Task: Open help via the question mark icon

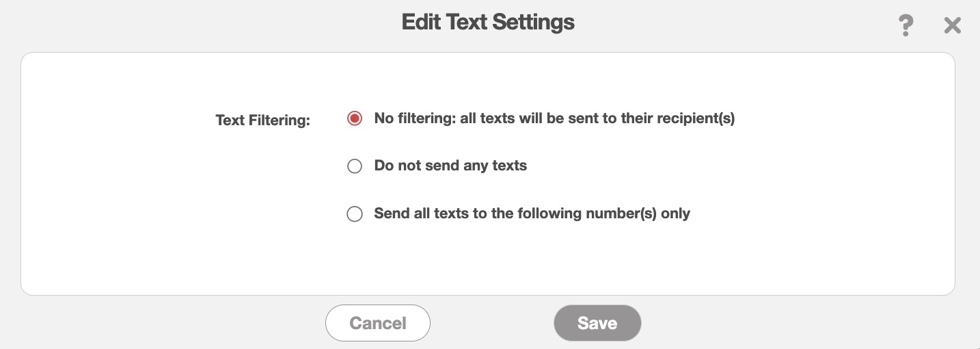Action: 906,26
